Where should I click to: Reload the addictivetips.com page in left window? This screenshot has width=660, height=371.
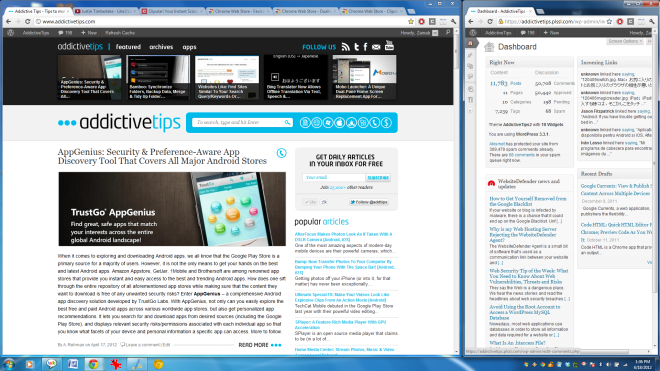(x=27, y=21)
